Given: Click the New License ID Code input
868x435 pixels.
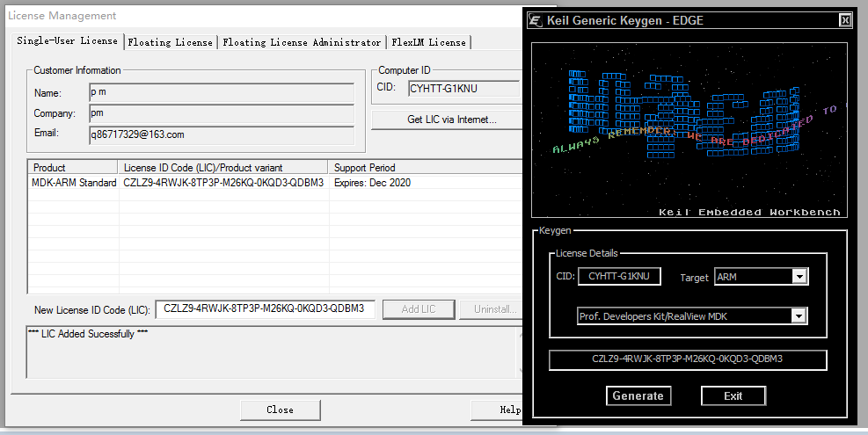Looking at the screenshot, I should (x=266, y=309).
